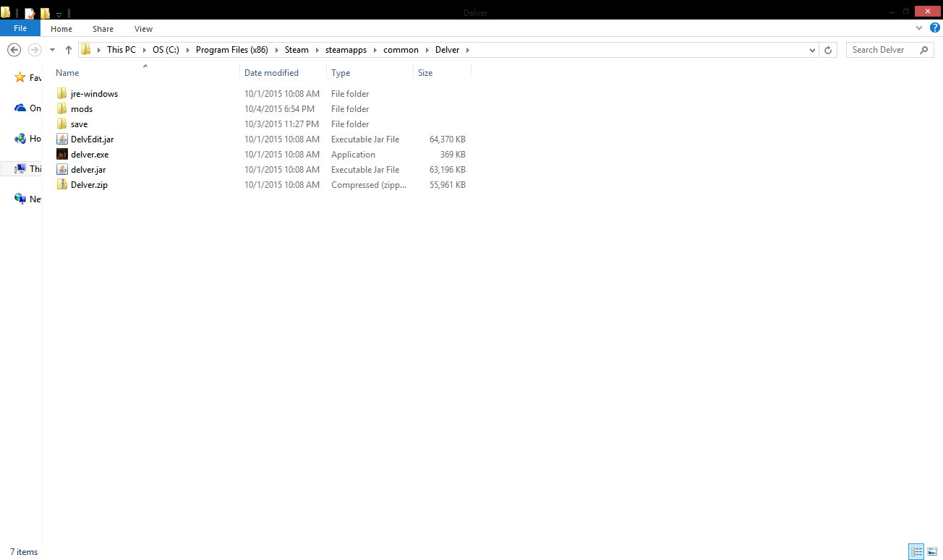Click the search magnifier icon
Image resolution: width=943 pixels, height=560 pixels.
pos(923,50)
